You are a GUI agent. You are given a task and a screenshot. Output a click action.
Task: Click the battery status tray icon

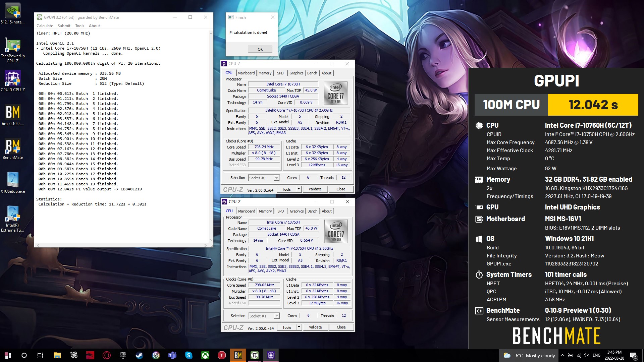point(571,355)
